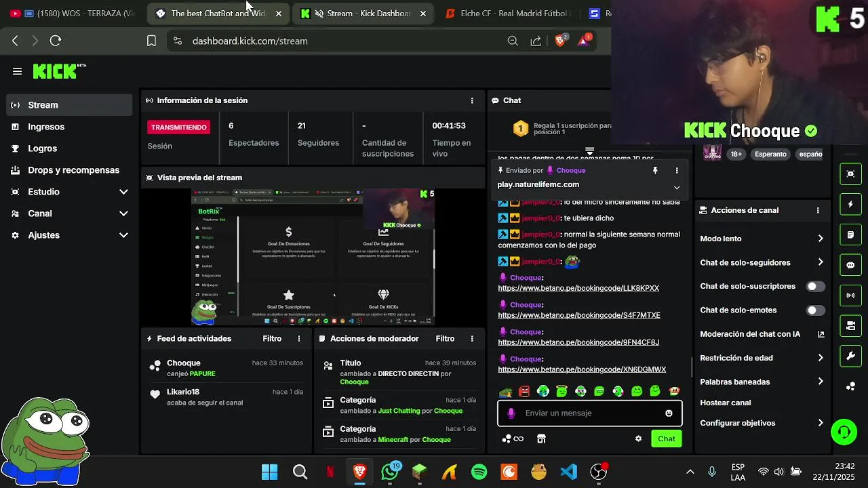Click the green Chat send button
The width and height of the screenshot is (868, 488).
pyautogui.click(x=667, y=439)
